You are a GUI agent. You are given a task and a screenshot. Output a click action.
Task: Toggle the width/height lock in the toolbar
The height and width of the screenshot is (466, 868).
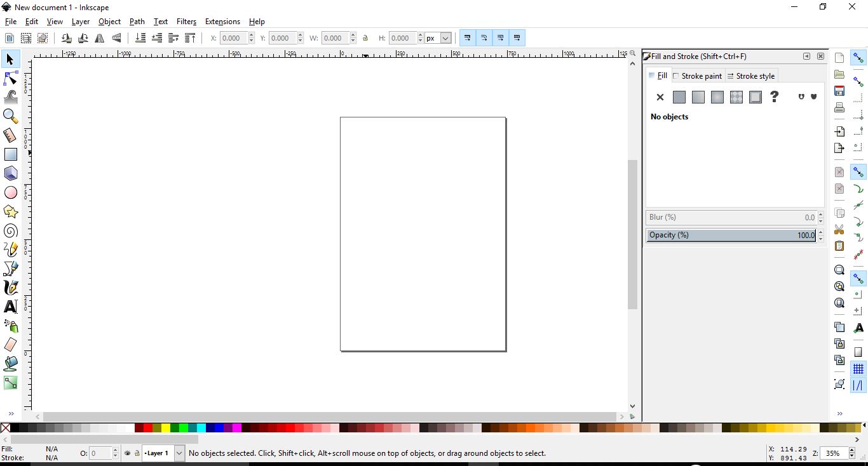tap(366, 38)
